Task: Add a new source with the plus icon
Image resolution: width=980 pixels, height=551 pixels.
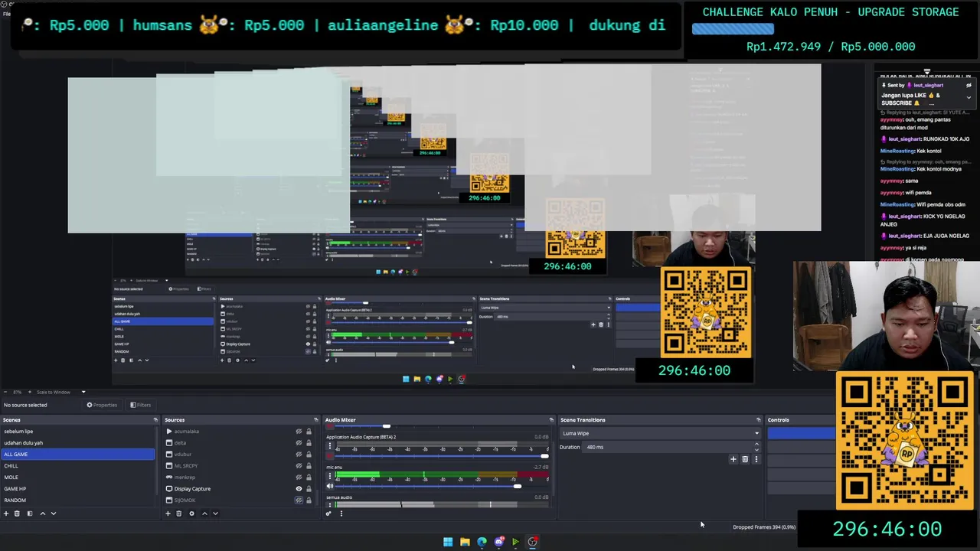Action: coord(168,514)
